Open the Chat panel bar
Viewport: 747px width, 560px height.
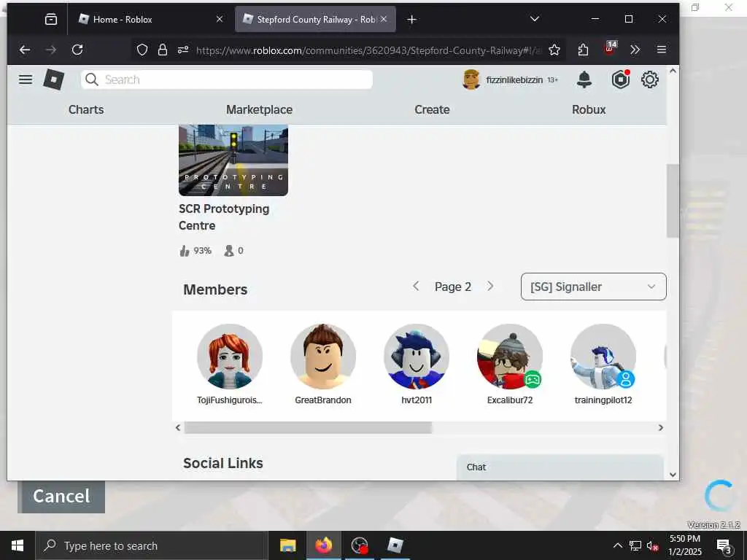(560, 467)
